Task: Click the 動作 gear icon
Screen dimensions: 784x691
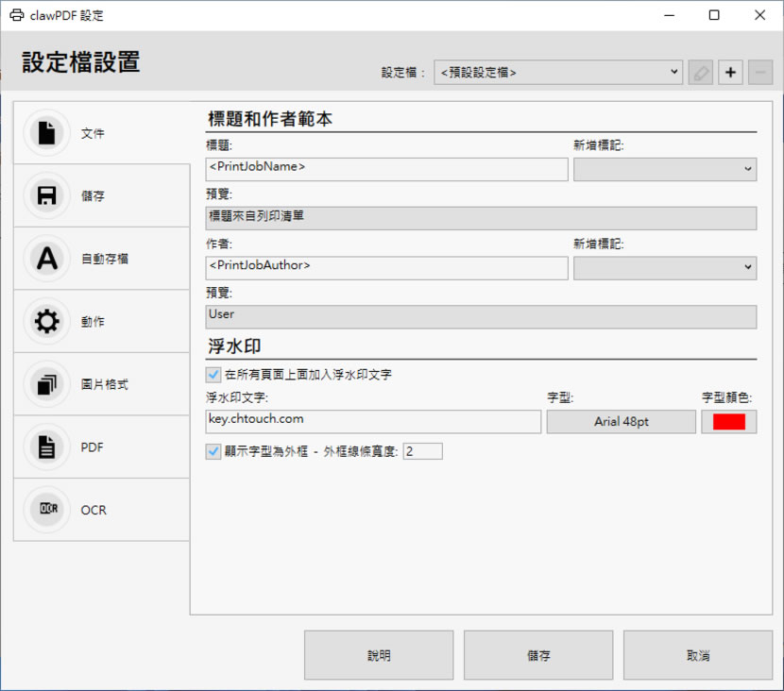Action: (x=46, y=321)
